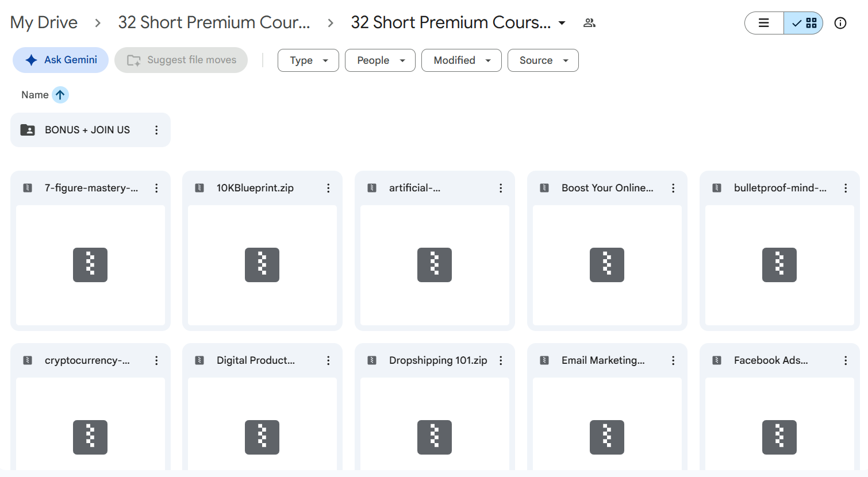Open the Source filter dropdown
The width and height of the screenshot is (868, 477).
coord(543,60)
